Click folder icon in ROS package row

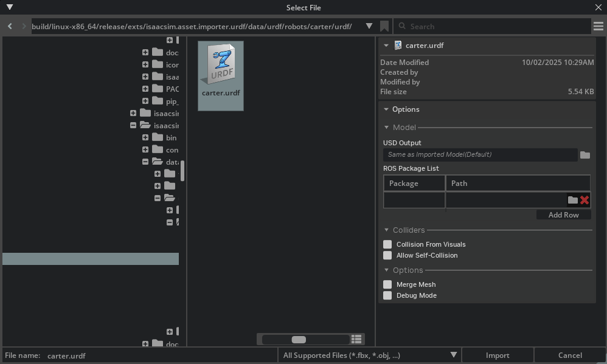(572, 200)
